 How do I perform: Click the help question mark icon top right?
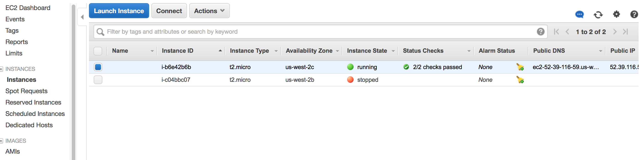[x=634, y=14]
